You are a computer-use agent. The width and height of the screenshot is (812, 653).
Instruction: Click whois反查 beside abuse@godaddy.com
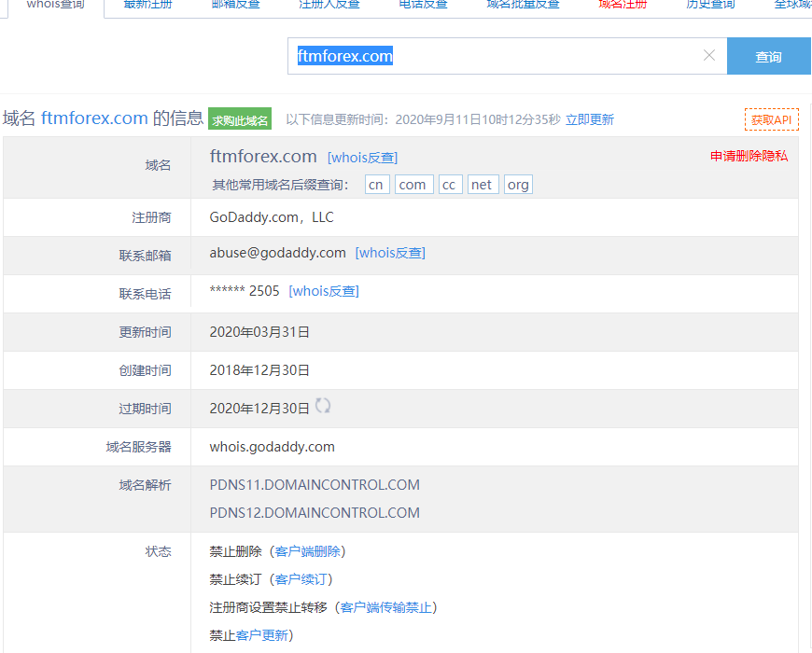tap(390, 253)
